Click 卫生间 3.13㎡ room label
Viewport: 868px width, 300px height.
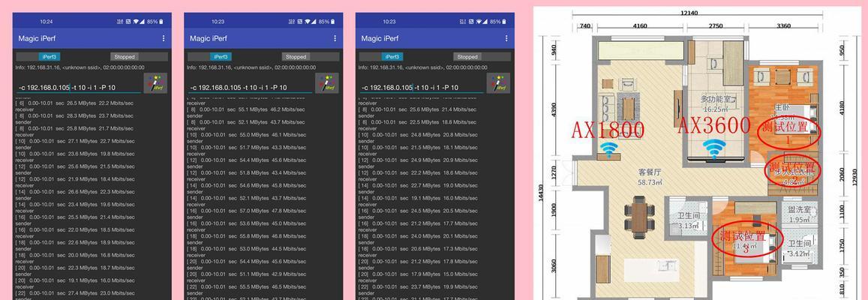point(689,221)
